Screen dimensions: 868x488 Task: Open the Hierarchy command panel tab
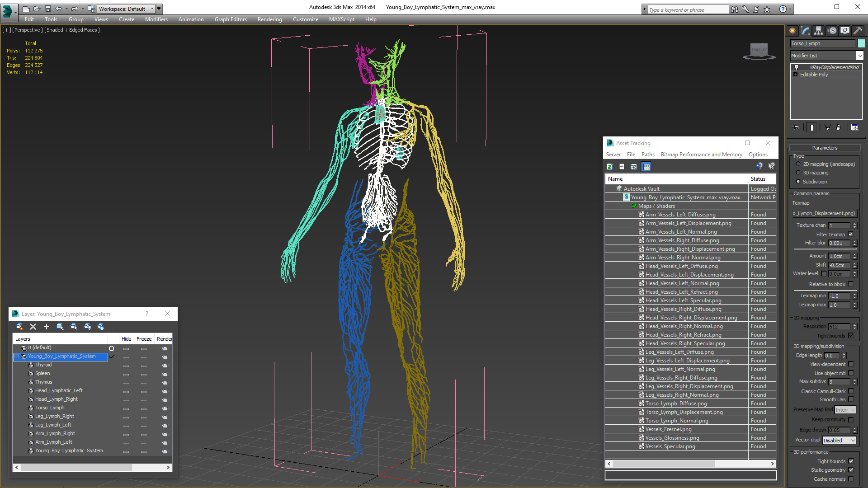[x=819, y=31]
